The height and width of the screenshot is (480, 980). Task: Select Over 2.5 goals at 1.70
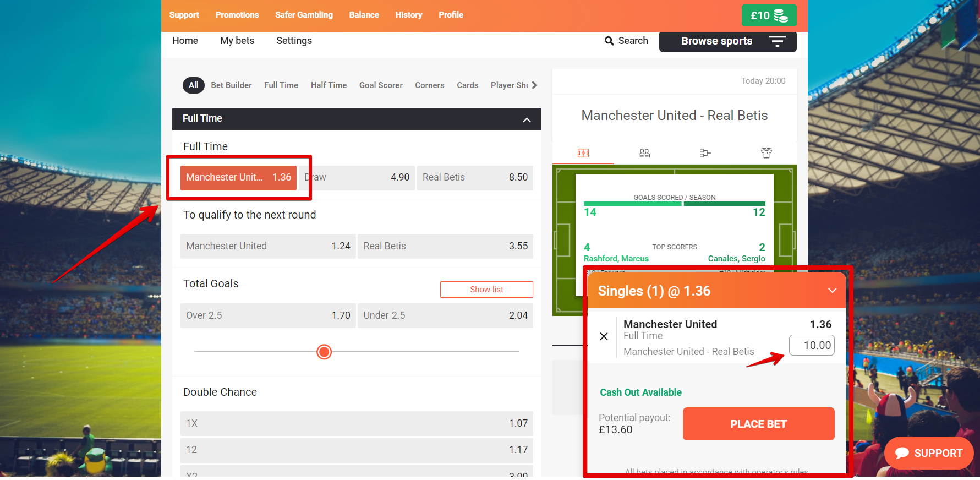coord(268,316)
